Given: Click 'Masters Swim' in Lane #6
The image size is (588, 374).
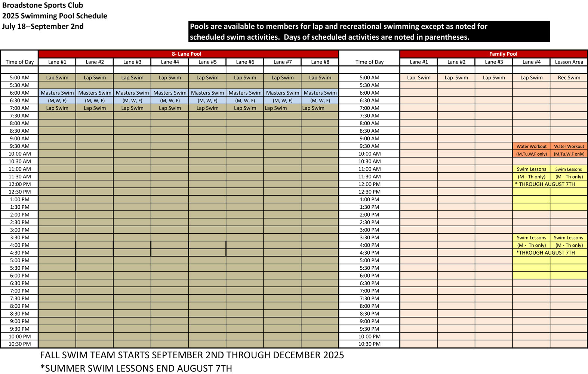Looking at the screenshot, I should [245, 93].
